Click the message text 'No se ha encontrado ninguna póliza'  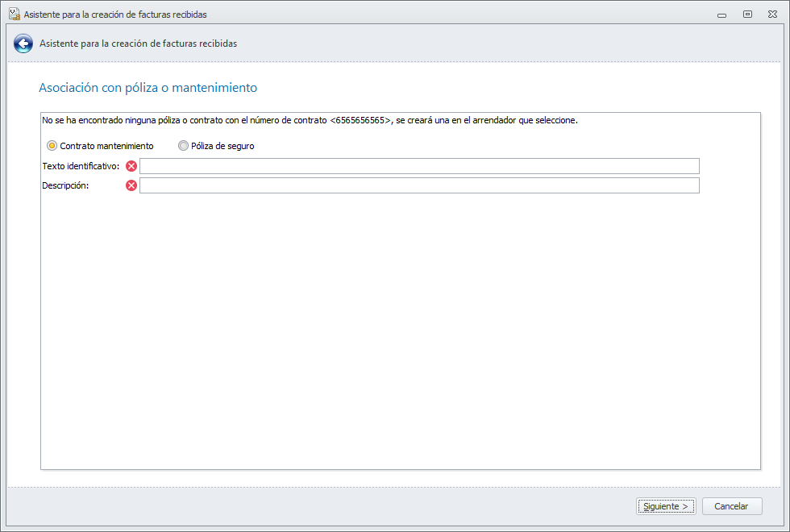(x=111, y=120)
